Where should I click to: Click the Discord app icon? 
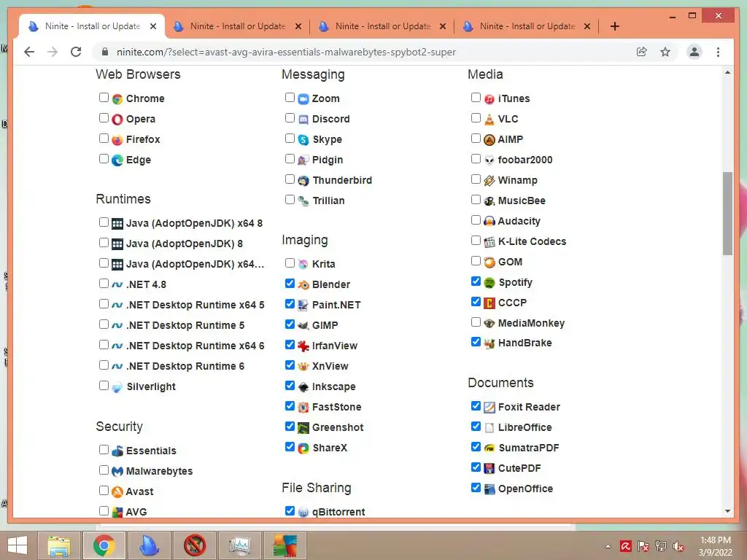[x=303, y=119]
